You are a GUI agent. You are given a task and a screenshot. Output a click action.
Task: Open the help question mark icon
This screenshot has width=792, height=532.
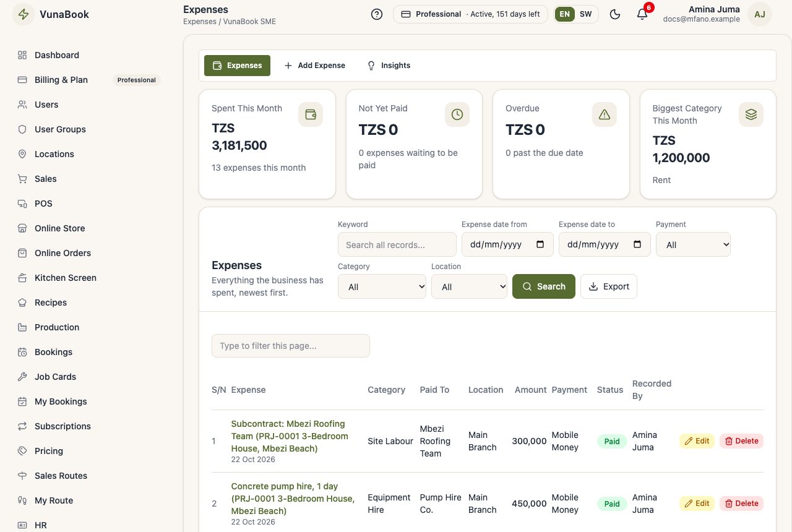click(377, 14)
